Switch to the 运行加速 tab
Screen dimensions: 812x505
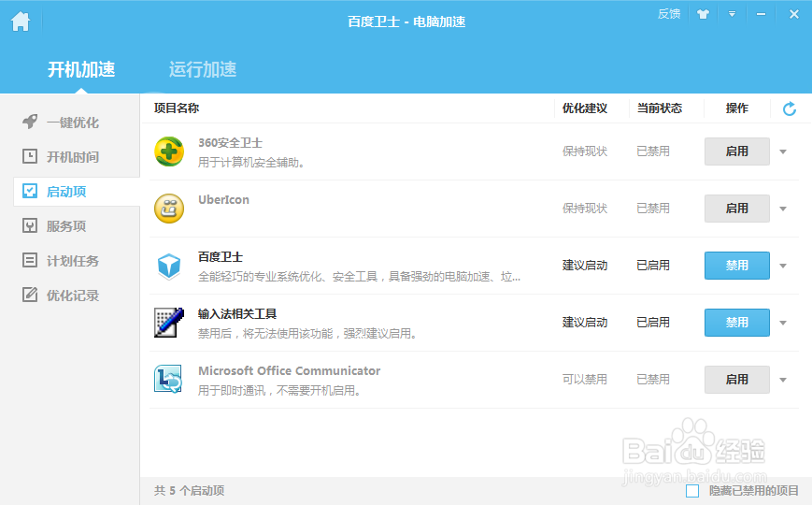(203, 69)
